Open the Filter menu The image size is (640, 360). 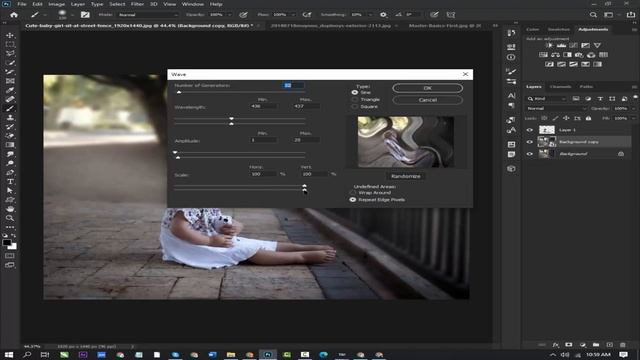click(137, 4)
